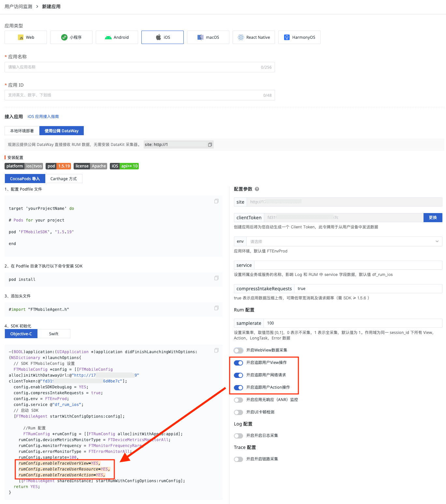Click the help icon beside 配置参数

tap(257, 189)
